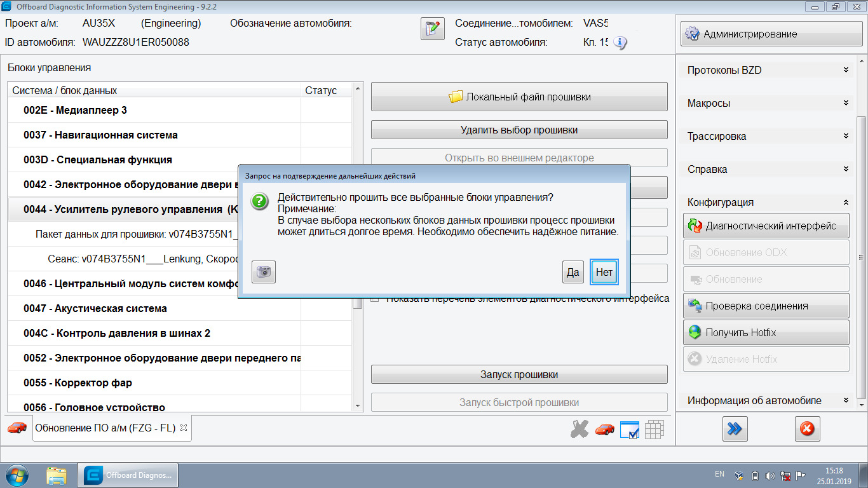Click the blue double-arrow forward button
This screenshot has height=488, width=868.
point(735,429)
